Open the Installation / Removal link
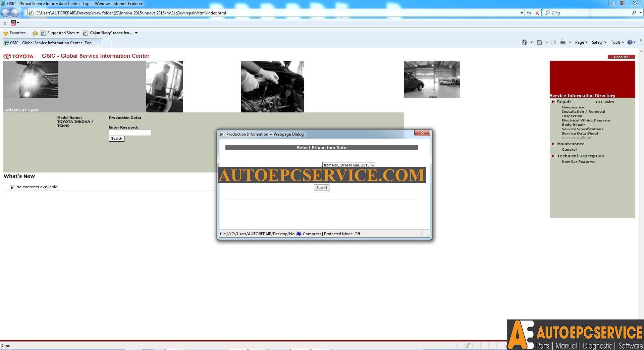Image resolution: width=644 pixels, height=350 pixels. point(583,112)
